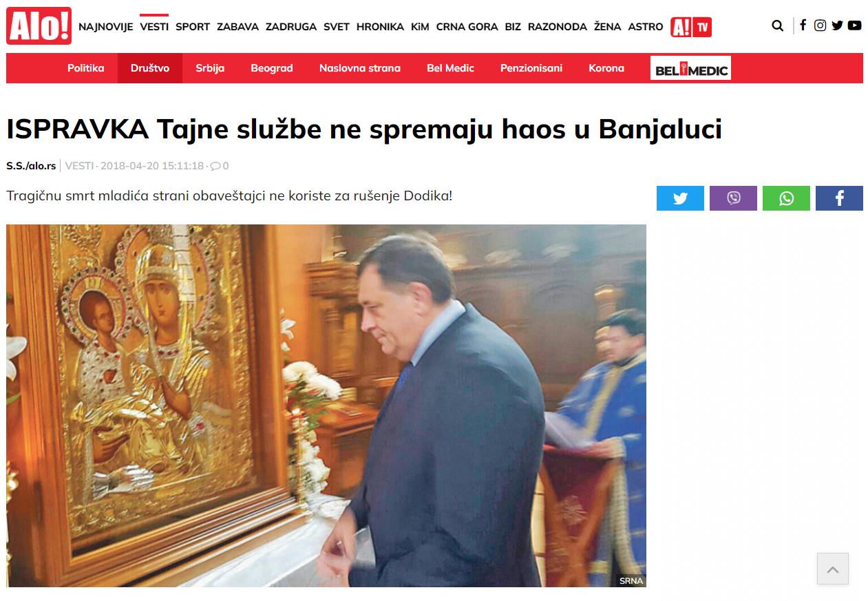The image size is (868, 601).
Task: Jump to top with arrow button
Action: pyautogui.click(x=833, y=569)
